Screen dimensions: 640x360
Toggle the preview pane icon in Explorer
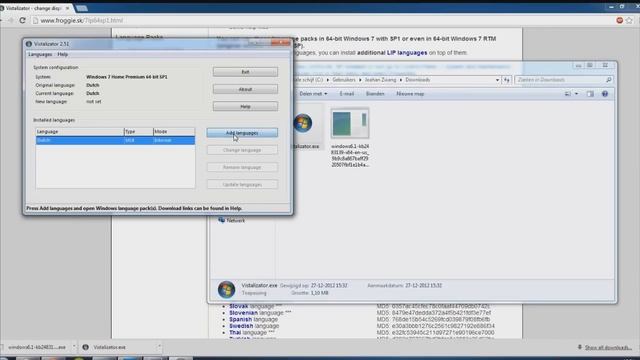pyautogui.click(x=590, y=94)
